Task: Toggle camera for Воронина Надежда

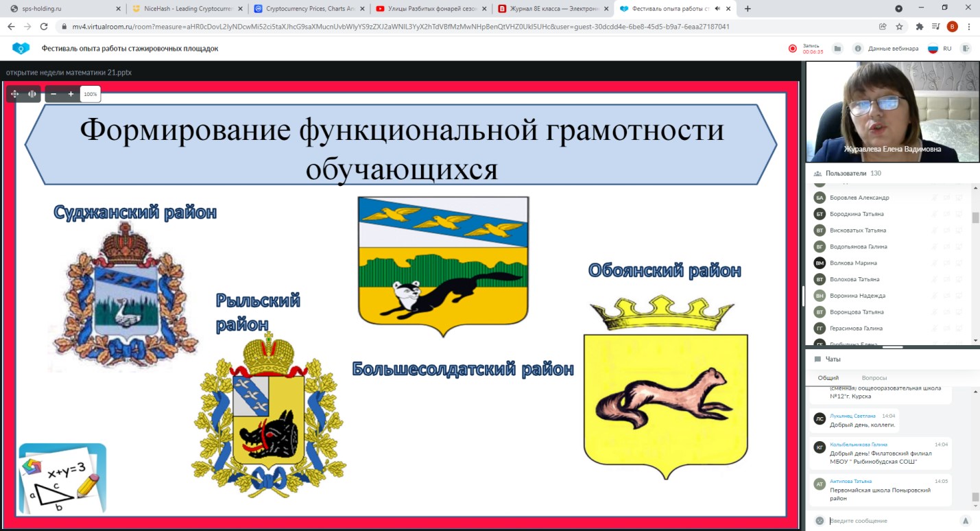Action: coord(946,296)
